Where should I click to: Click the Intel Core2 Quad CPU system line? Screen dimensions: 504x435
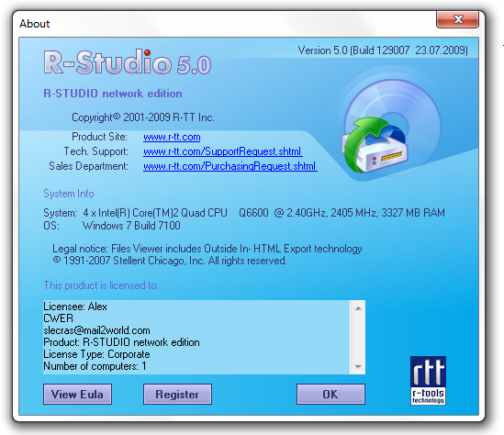click(x=244, y=213)
